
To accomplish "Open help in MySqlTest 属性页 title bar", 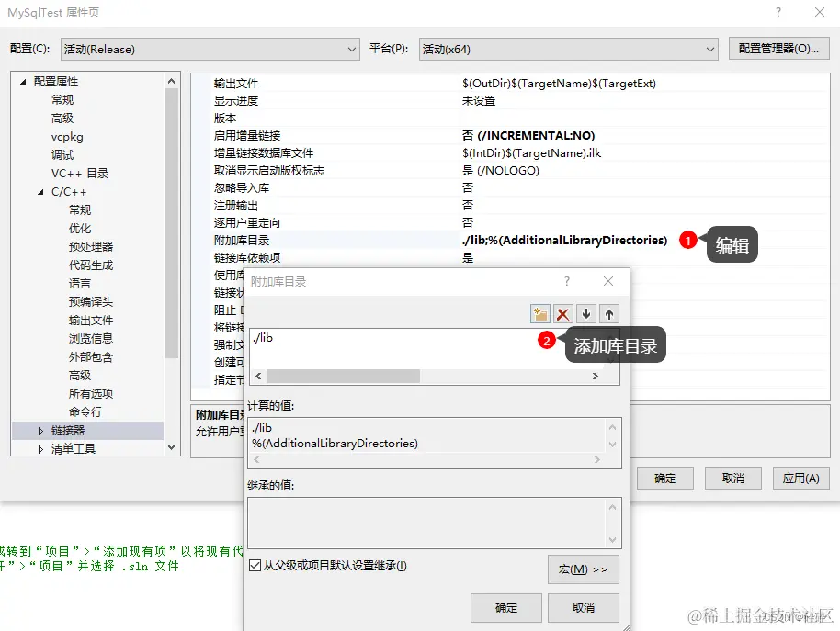I will pyautogui.click(x=778, y=12).
